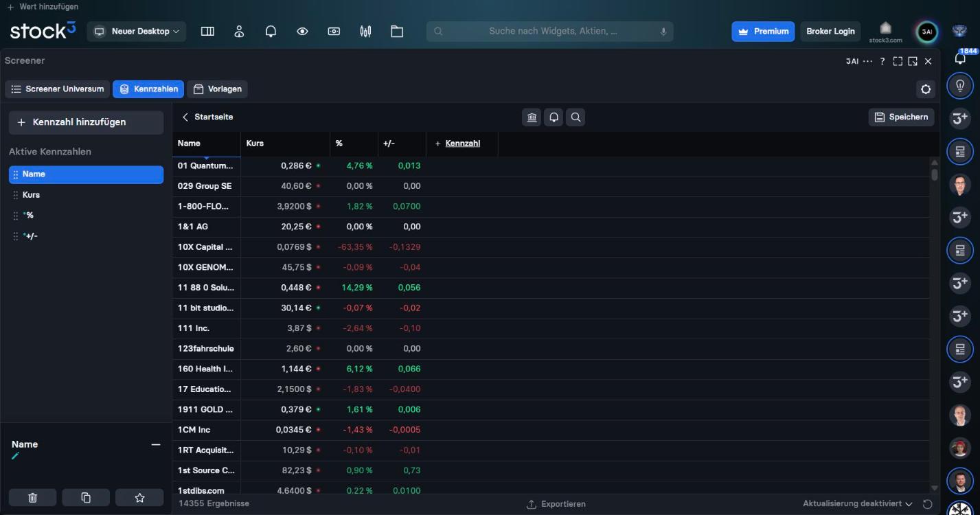
Task: Click the profile avatar in top right corner
Action: click(959, 31)
